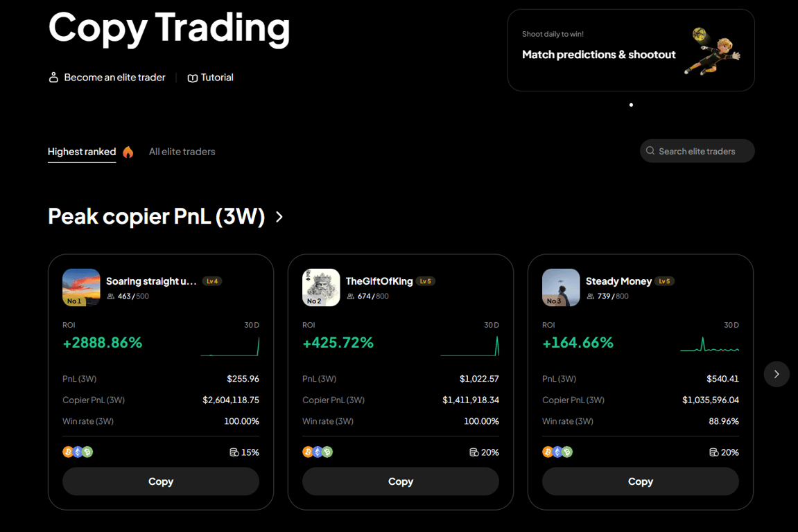Switch to the All elite traders tab
This screenshot has width=798, height=532.
[182, 151]
